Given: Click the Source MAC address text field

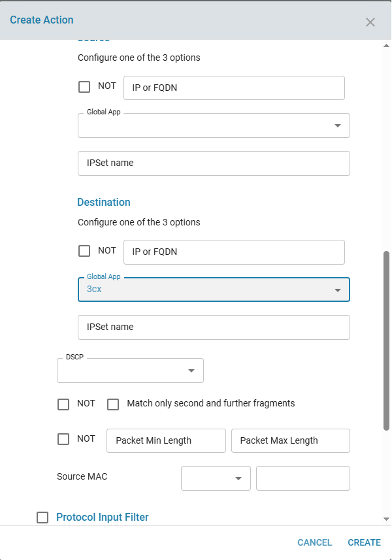Looking at the screenshot, I should (303, 478).
